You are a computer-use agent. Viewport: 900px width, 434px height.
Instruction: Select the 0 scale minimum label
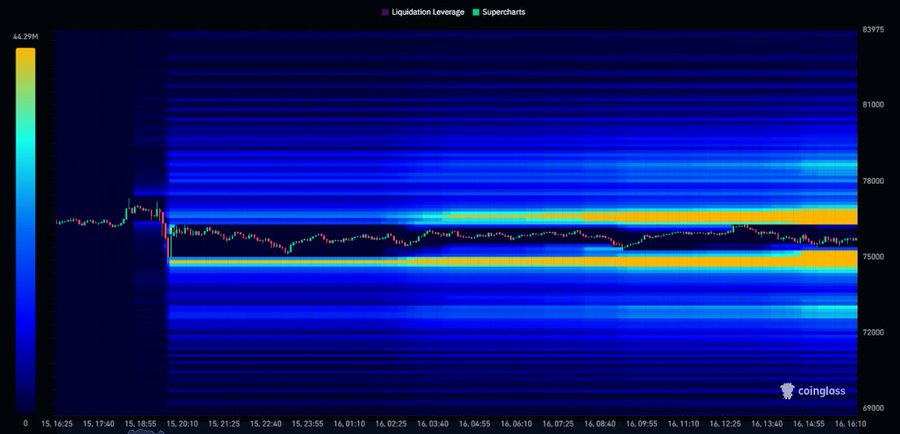point(25,423)
